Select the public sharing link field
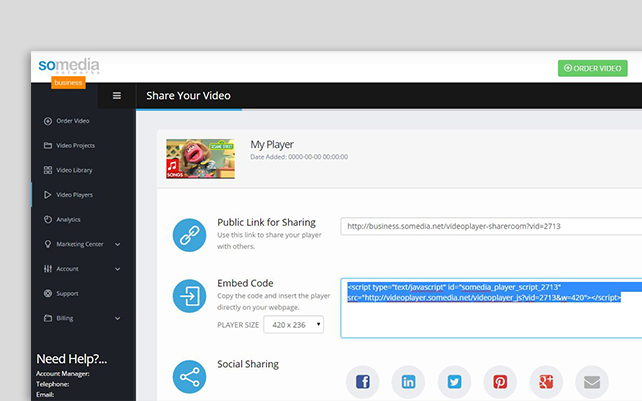 (491, 226)
